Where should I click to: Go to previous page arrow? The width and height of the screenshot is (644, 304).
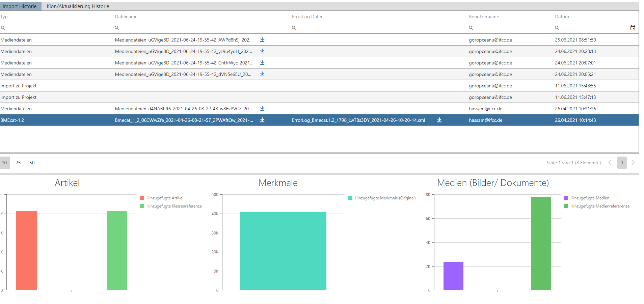(x=610, y=163)
